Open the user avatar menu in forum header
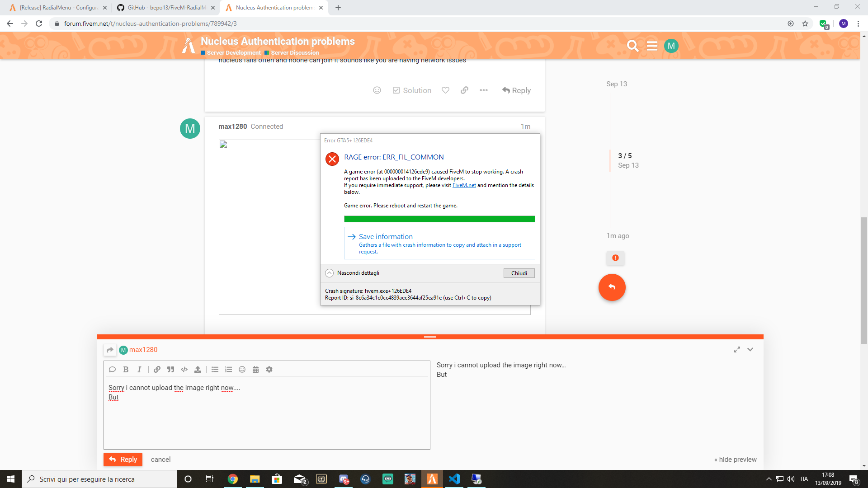The width and height of the screenshot is (868, 488). pyautogui.click(x=671, y=46)
